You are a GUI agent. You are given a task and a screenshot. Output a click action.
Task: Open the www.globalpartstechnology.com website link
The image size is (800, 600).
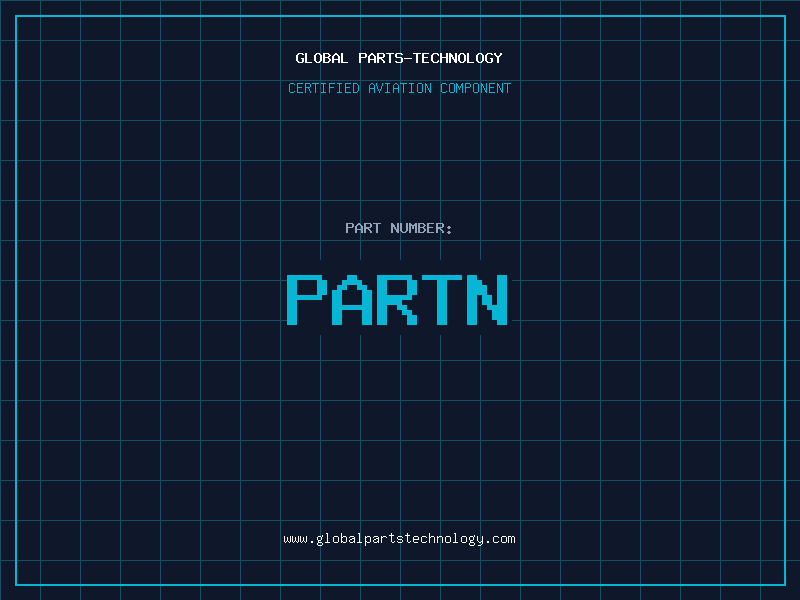[x=399, y=538]
